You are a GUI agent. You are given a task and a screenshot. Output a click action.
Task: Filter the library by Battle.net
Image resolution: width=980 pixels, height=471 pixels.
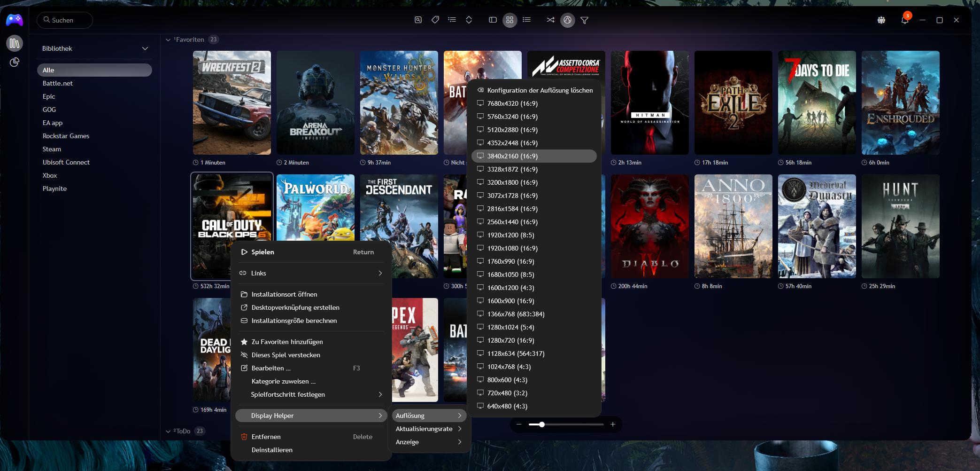94,83
